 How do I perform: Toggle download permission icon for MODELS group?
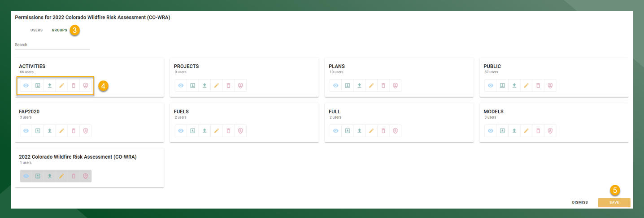[x=502, y=130]
